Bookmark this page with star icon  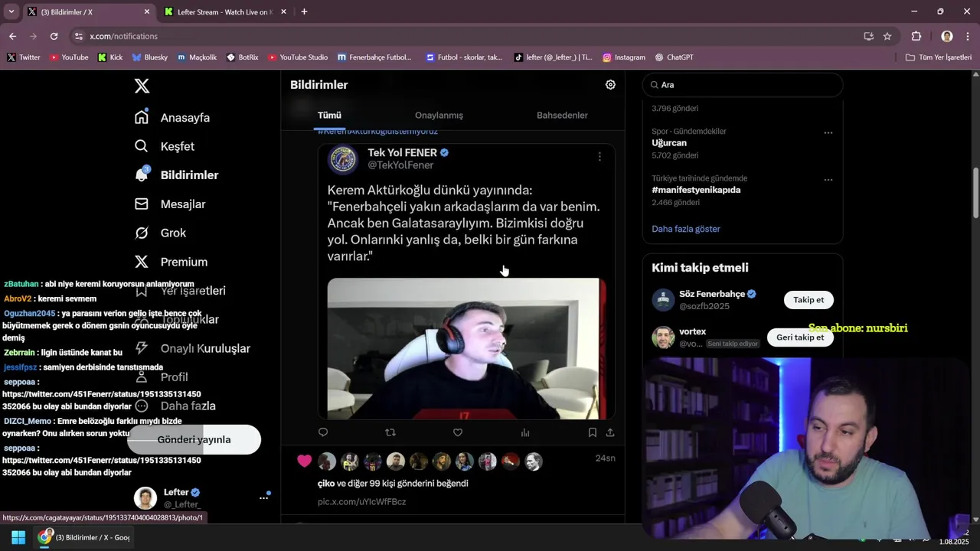(887, 36)
